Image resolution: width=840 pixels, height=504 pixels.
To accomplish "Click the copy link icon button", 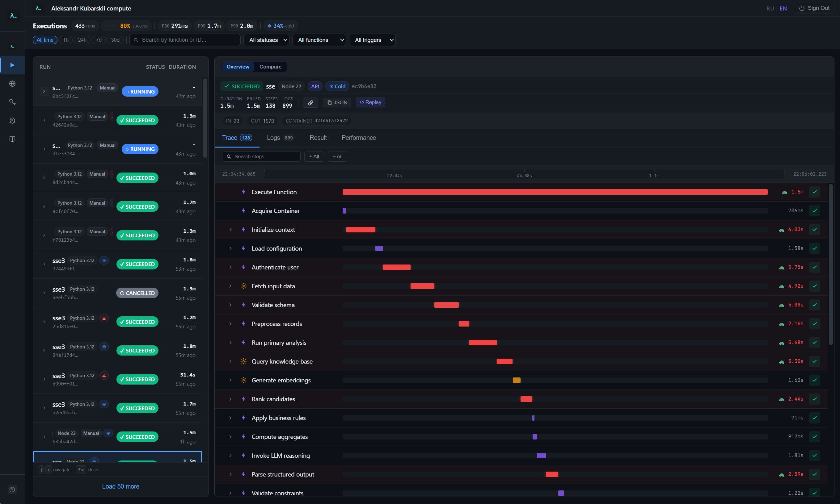I will coord(310,102).
